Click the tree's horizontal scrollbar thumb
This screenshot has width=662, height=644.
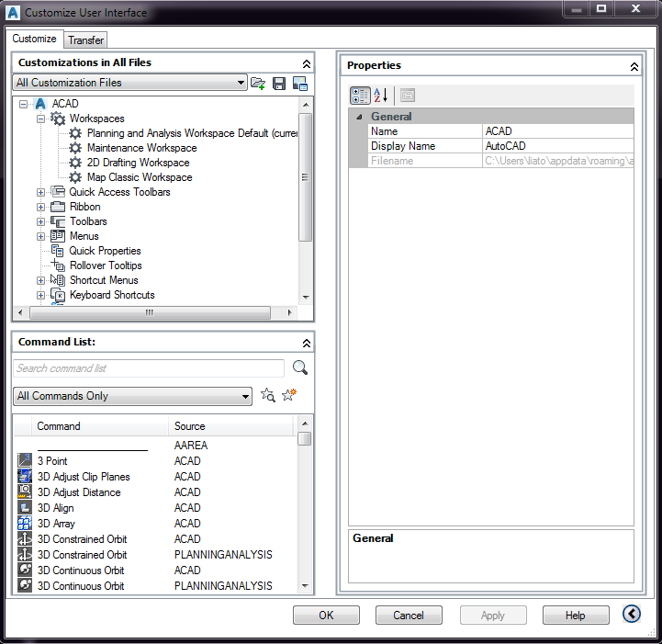point(150,312)
